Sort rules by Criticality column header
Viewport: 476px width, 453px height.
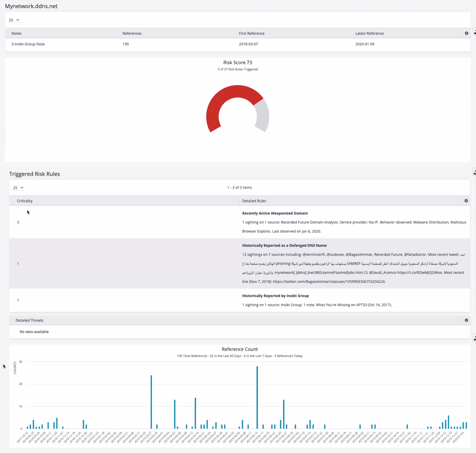point(25,201)
